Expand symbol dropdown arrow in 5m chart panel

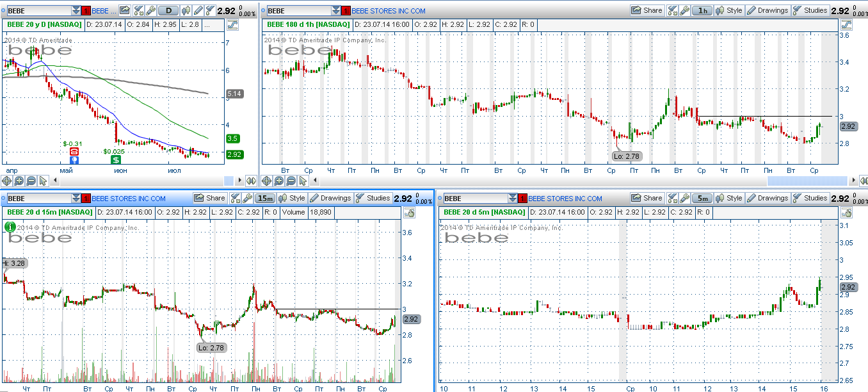[512, 198]
